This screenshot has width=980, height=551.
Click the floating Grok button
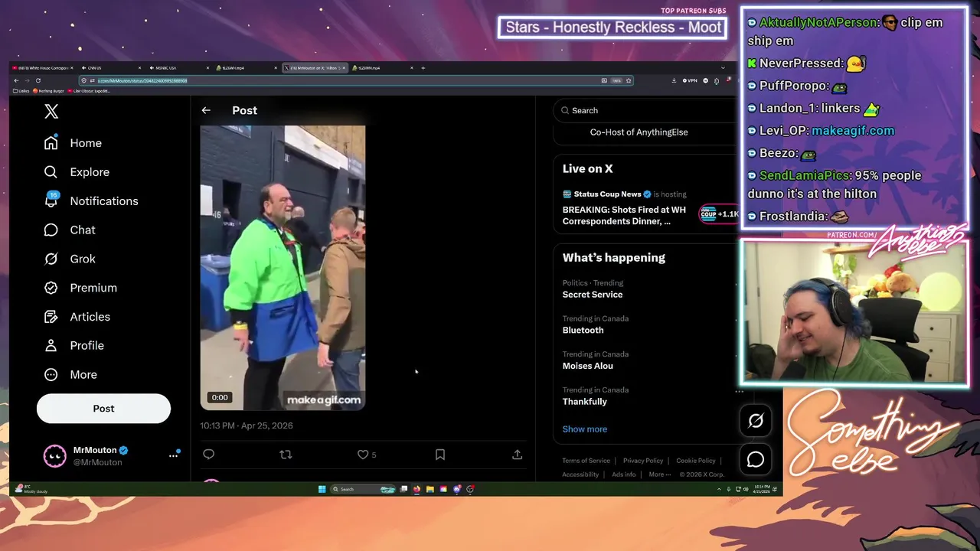coord(756,421)
